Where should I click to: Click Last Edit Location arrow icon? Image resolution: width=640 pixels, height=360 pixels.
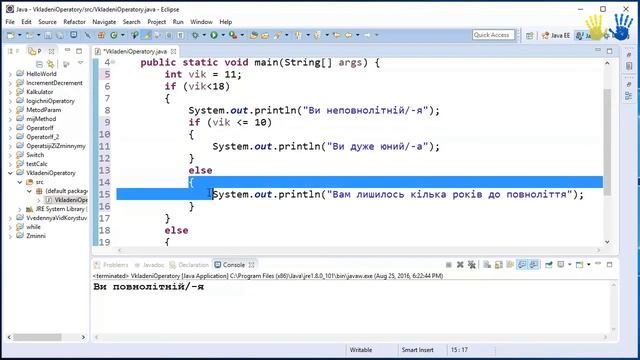[336, 35]
